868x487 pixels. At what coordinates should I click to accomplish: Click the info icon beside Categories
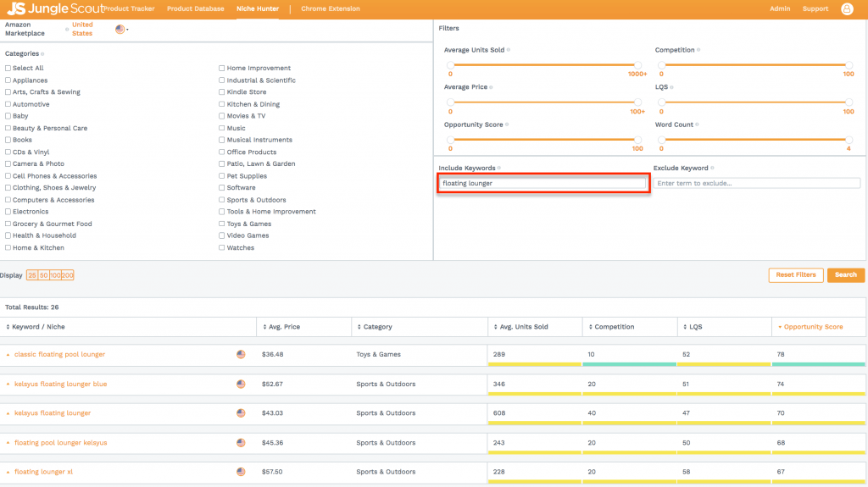click(x=42, y=54)
